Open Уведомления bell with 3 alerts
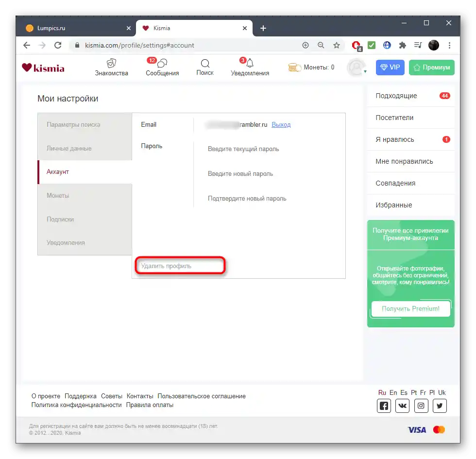The width and height of the screenshot is (476, 459). click(x=250, y=67)
